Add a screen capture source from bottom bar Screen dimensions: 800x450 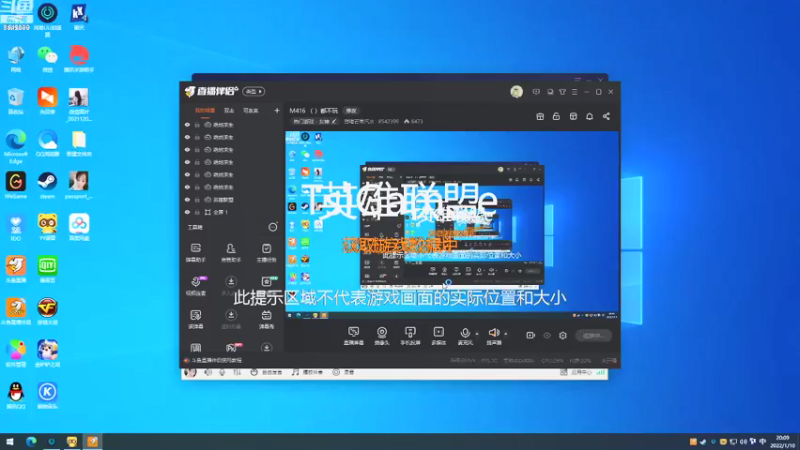[353, 336]
